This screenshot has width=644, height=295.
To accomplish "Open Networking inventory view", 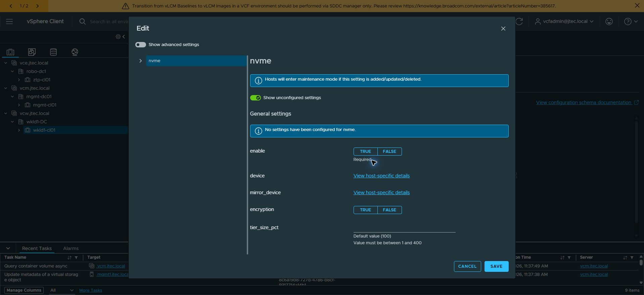I will (75, 52).
